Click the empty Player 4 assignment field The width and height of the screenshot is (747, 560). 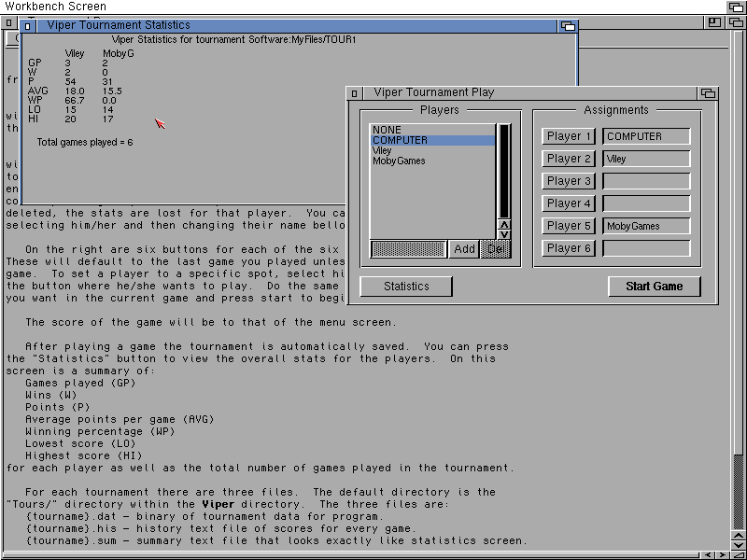click(646, 203)
